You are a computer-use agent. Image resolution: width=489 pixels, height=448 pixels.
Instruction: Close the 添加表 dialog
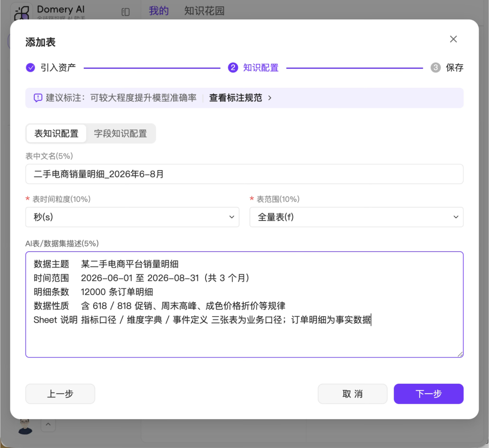tap(453, 39)
